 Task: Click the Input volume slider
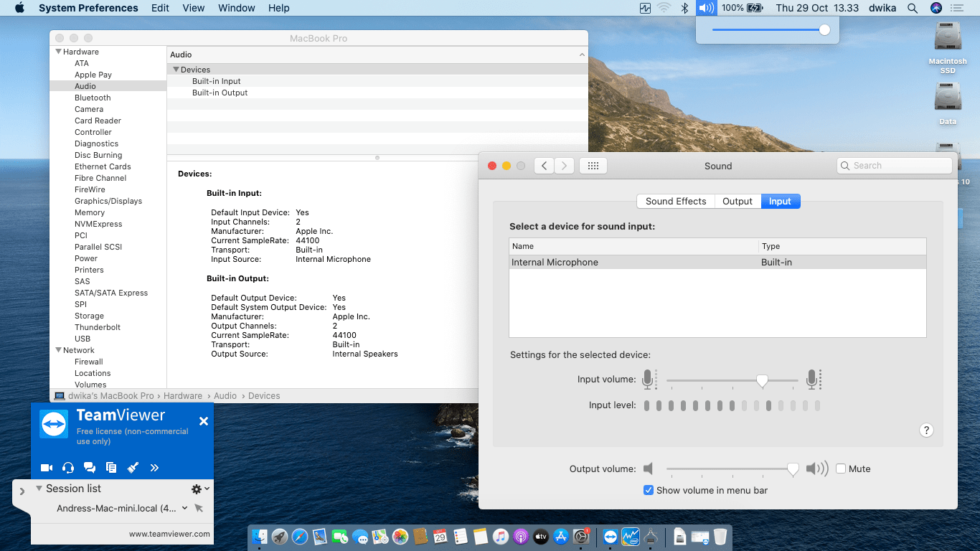[732, 380]
